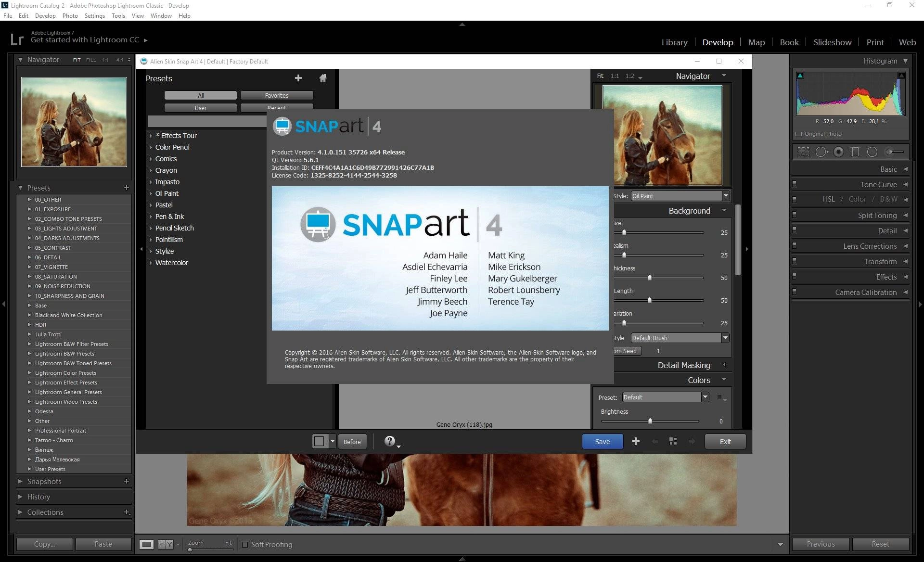Add a new Lightroom preset with plus
Screen dimensions: 924x562
(126, 188)
